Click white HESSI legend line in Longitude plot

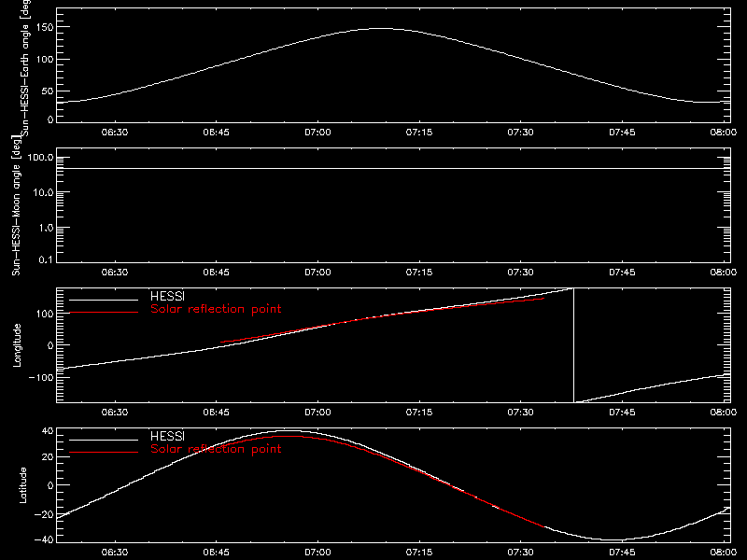(x=104, y=300)
